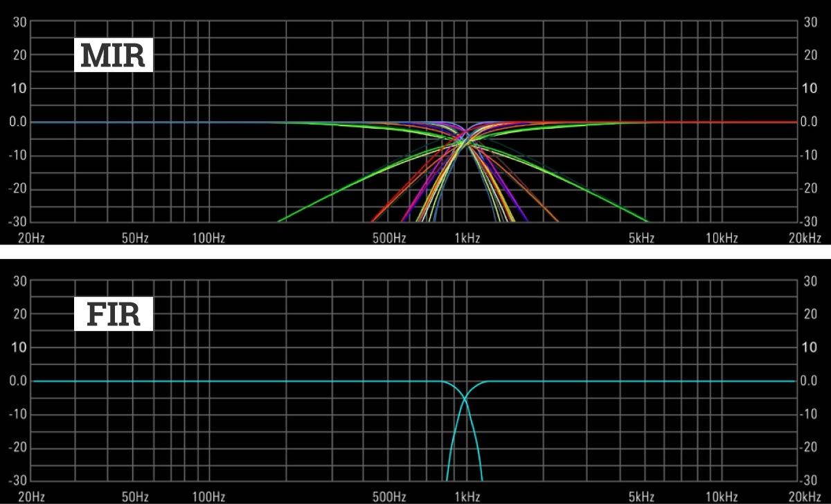Click the 1kHz label under the FIR graph
The height and width of the screenshot is (504, 831).
point(467,497)
